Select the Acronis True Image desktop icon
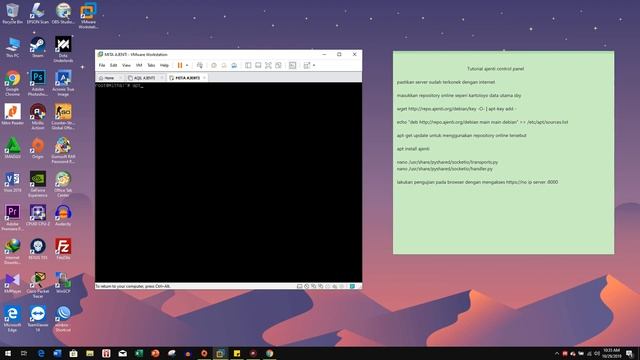Screen dimensions: 640x360 (63, 84)
